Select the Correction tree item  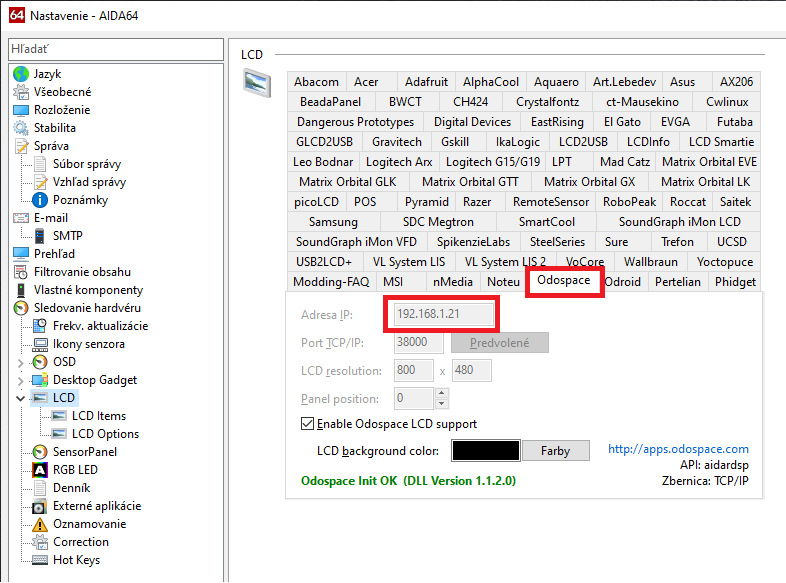click(x=81, y=542)
